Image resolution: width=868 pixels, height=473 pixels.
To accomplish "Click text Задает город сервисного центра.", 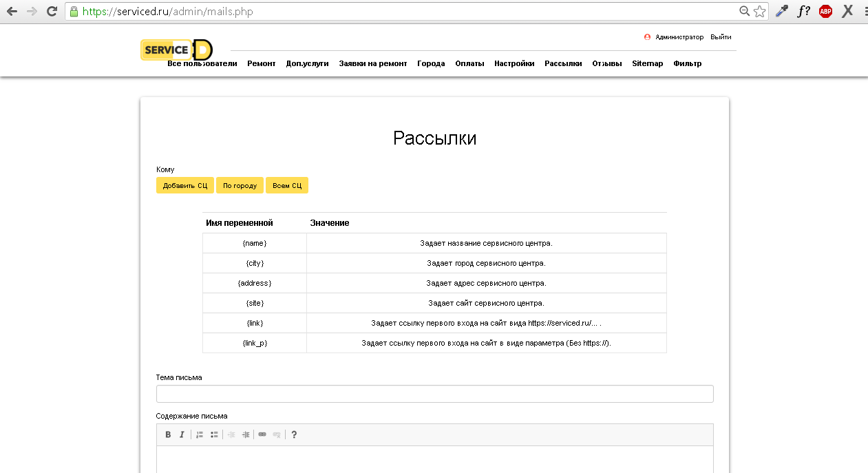I will (x=487, y=263).
